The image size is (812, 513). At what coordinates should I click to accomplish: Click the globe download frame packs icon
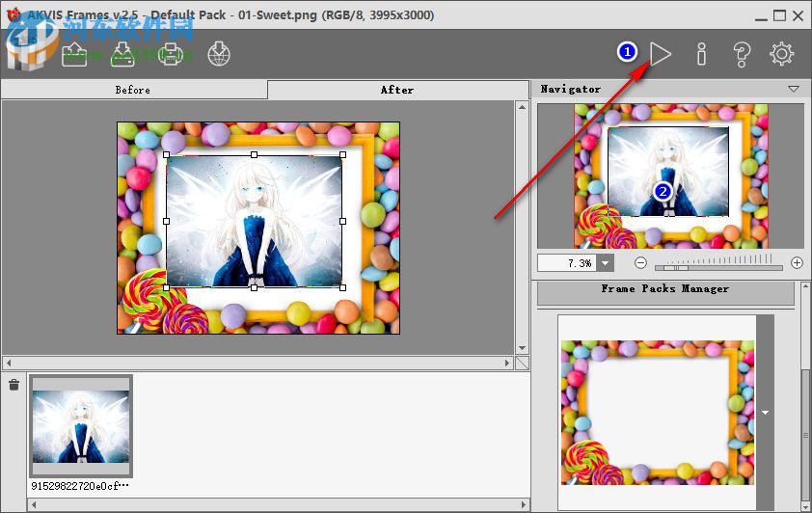219,54
